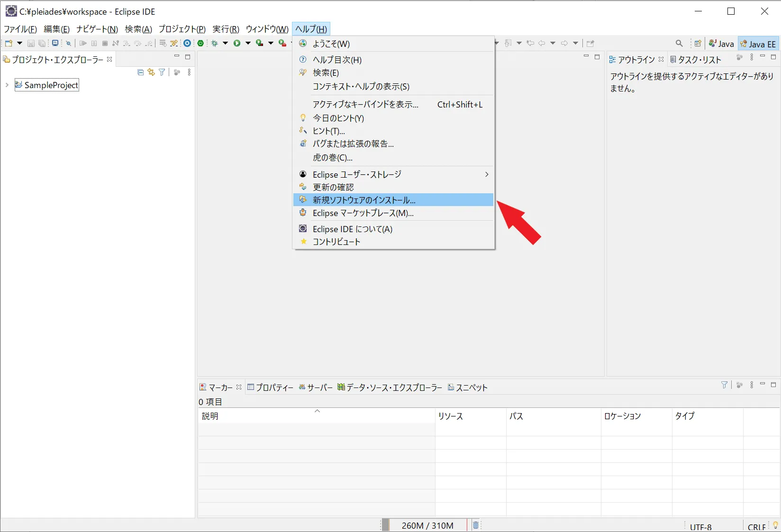This screenshot has width=781, height=532.
Task: Open Project Explorer view menu (three dots)
Action: pos(189,72)
